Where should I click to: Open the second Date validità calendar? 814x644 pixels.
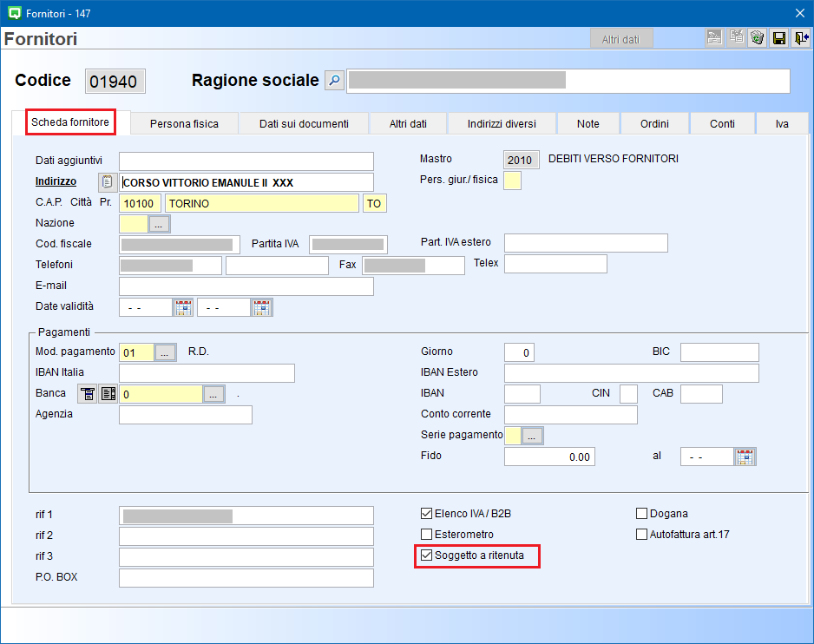pos(261,307)
